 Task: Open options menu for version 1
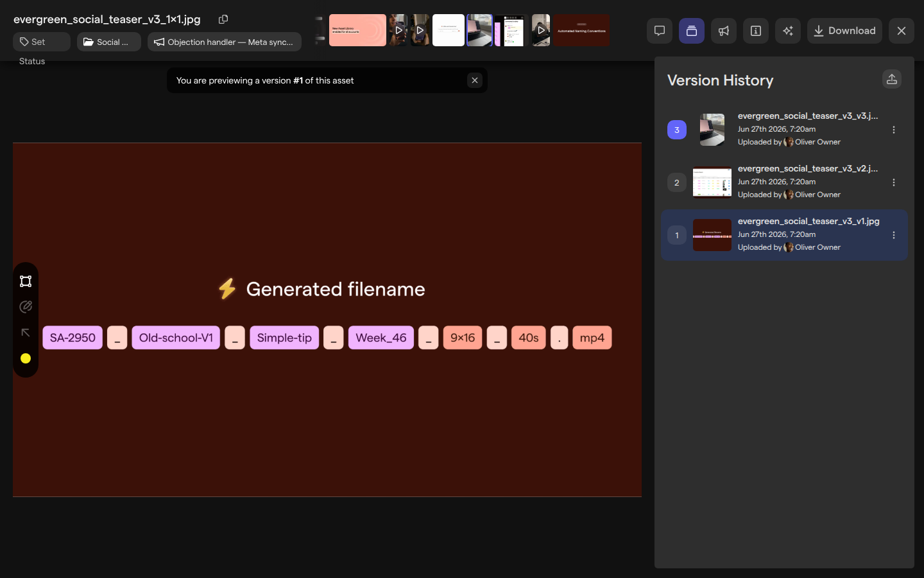pyautogui.click(x=894, y=235)
